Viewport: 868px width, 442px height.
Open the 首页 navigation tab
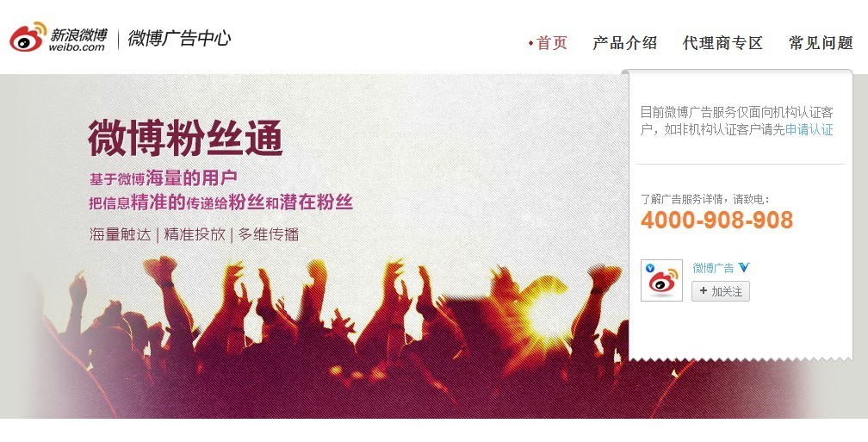552,43
